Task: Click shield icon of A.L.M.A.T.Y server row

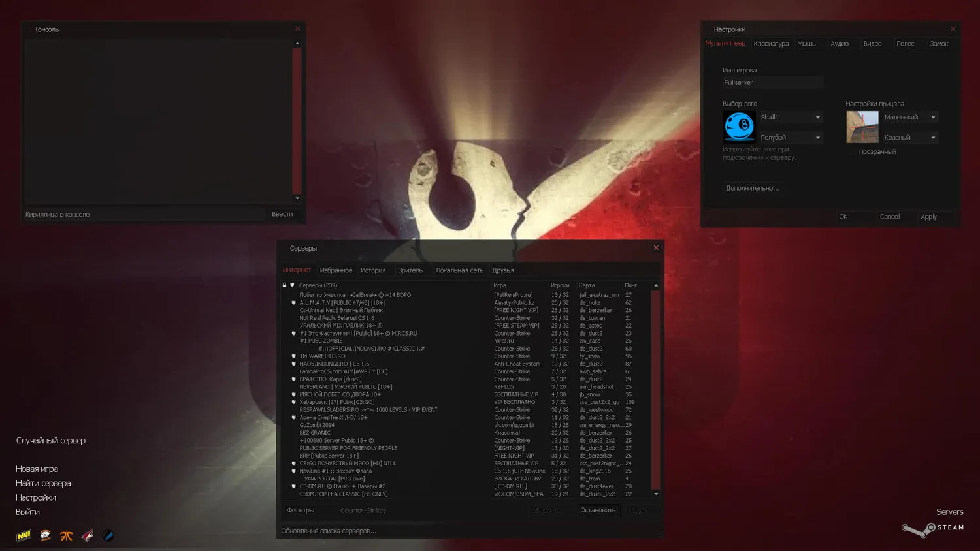Action: (293, 303)
